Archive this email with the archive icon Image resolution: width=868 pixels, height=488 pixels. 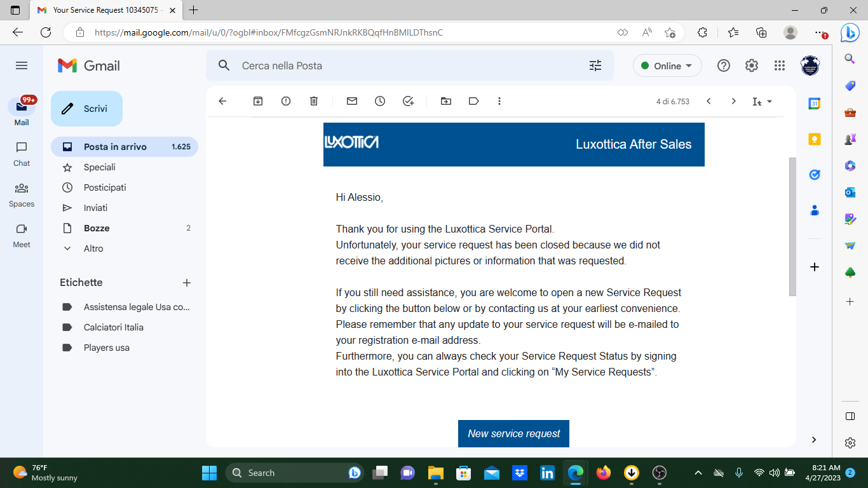point(258,101)
